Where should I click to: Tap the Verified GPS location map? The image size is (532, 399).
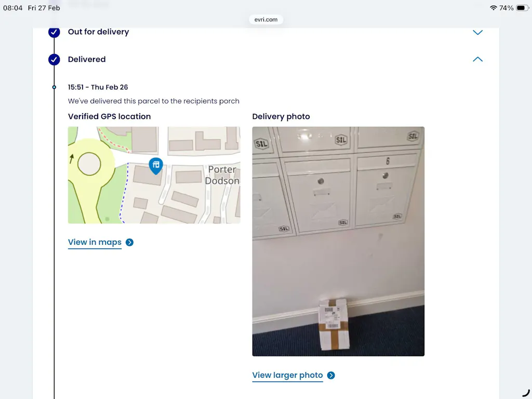[154, 175]
